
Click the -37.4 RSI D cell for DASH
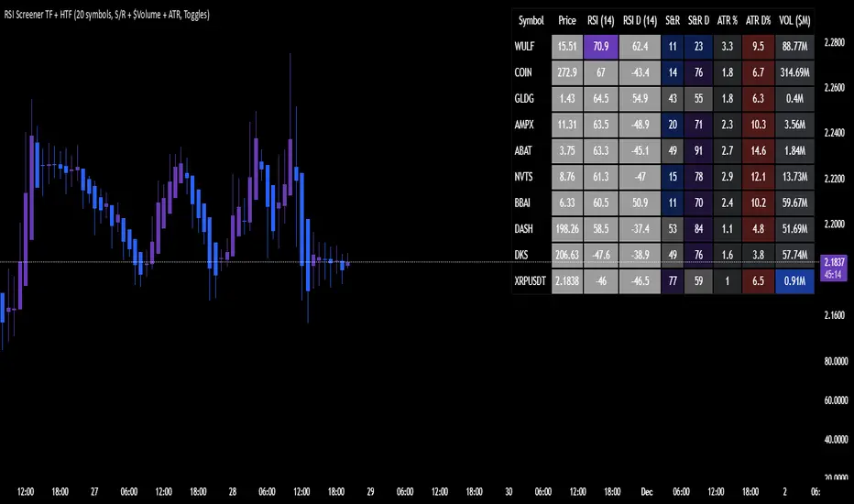pyautogui.click(x=640, y=229)
